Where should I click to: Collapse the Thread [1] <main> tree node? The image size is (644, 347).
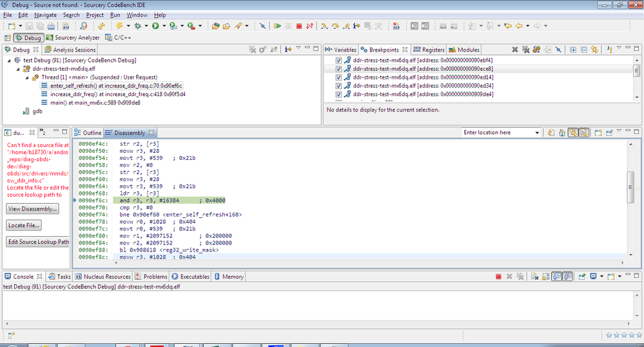pyautogui.click(x=27, y=77)
